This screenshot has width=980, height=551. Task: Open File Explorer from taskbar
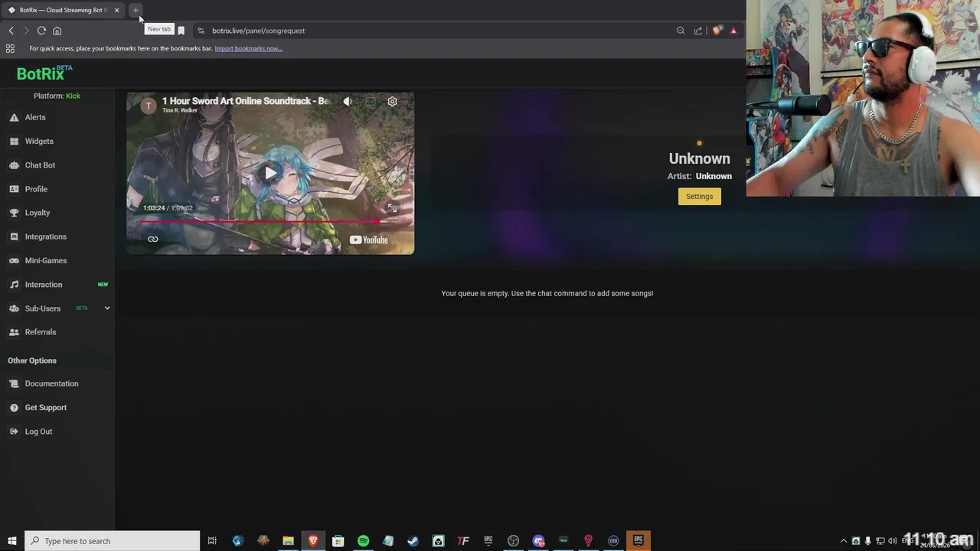coord(288,541)
